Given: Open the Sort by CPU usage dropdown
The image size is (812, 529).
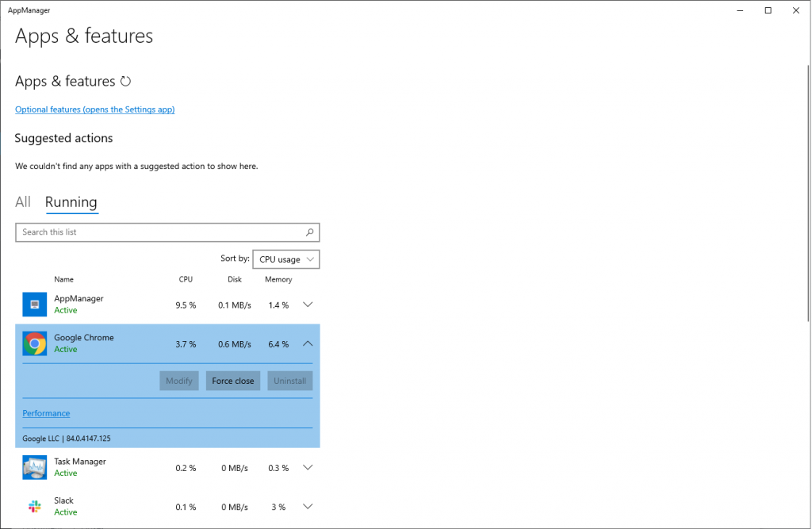Looking at the screenshot, I should tap(286, 259).
